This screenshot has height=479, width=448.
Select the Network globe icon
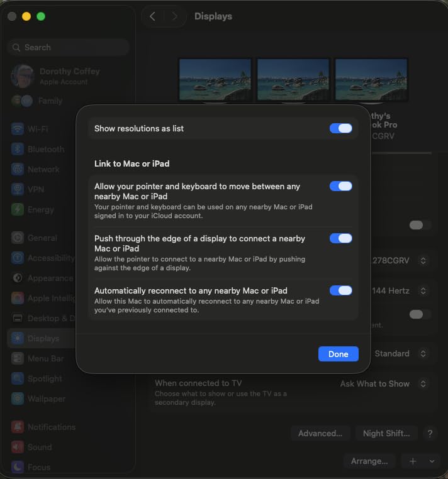click(18, 169)
